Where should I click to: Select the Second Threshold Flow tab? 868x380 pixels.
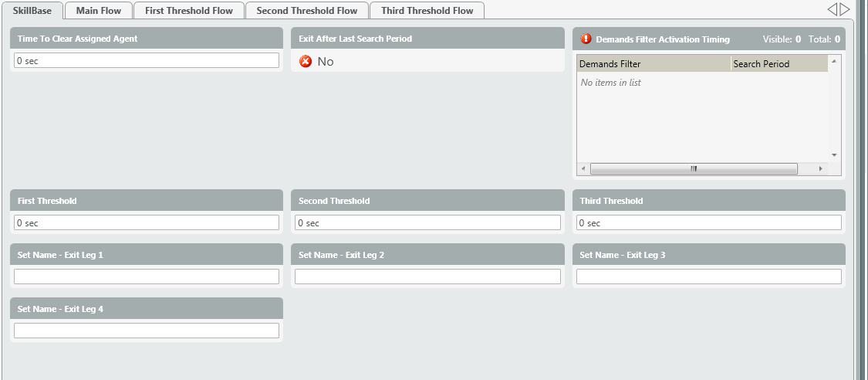(306, 11)
